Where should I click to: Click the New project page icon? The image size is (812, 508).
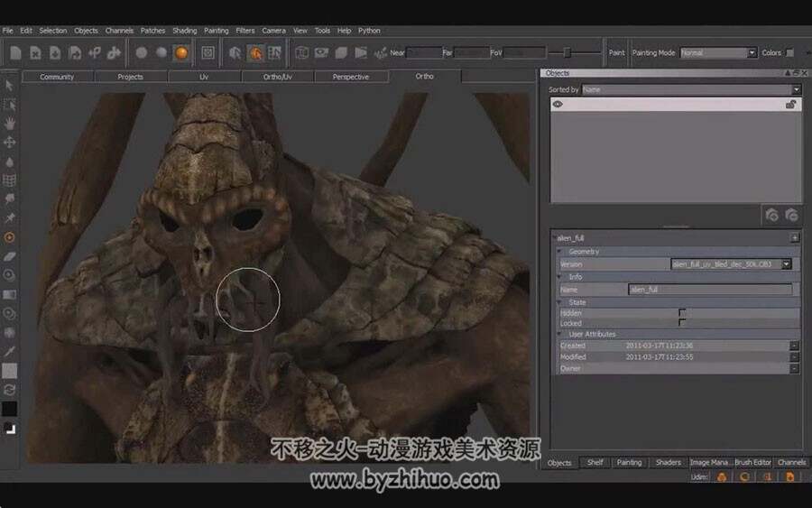(15, 53)
